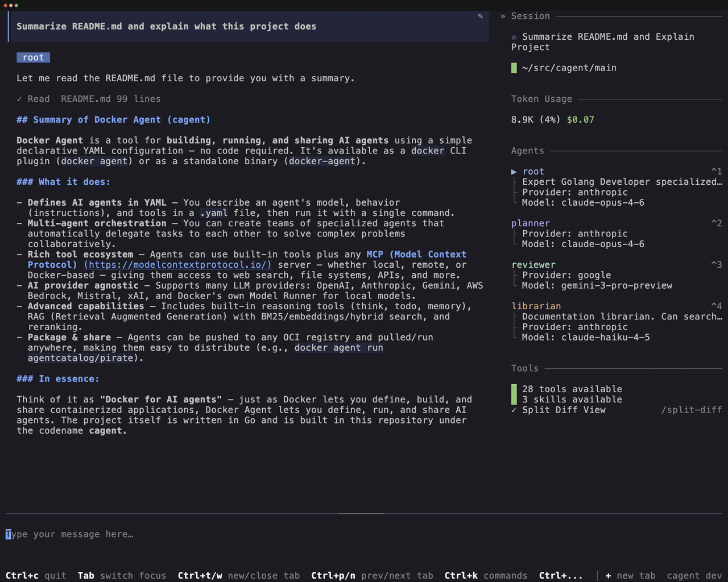Click the arrow marker beside the root agent
Image resolution: width=728 pixels, height=582 pixels.
click(514, 172)
